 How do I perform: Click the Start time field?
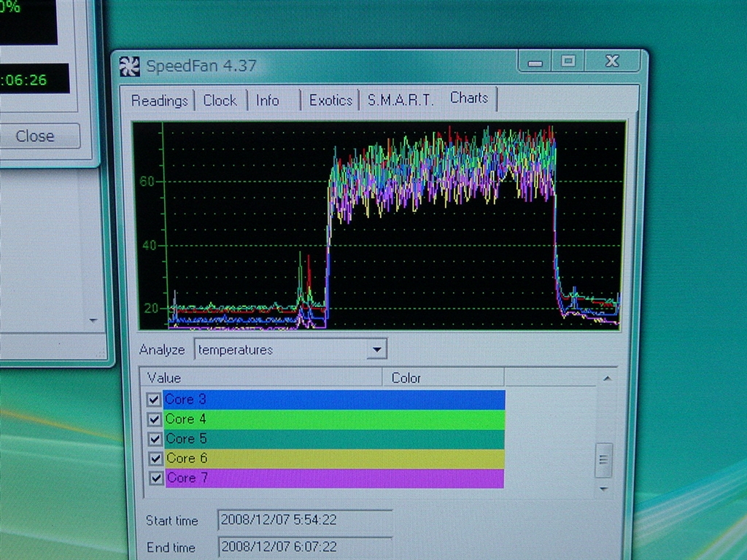[x=305, y=521]
